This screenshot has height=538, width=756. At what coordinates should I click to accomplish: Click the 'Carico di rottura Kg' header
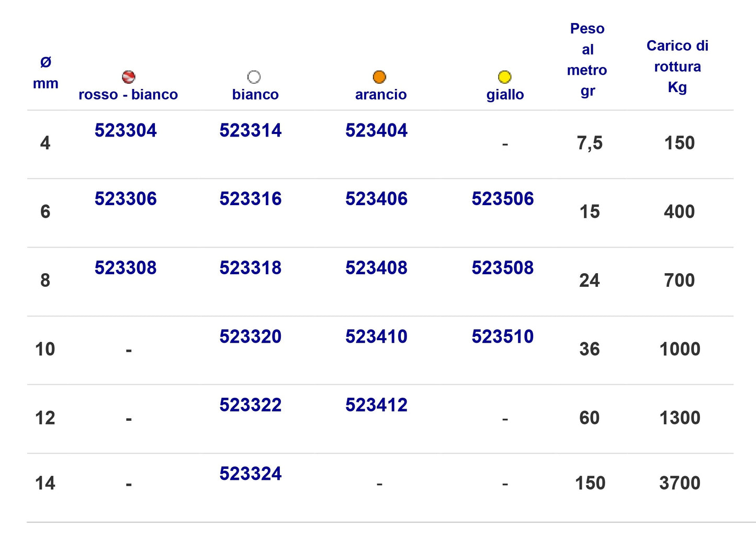point(678,66)
